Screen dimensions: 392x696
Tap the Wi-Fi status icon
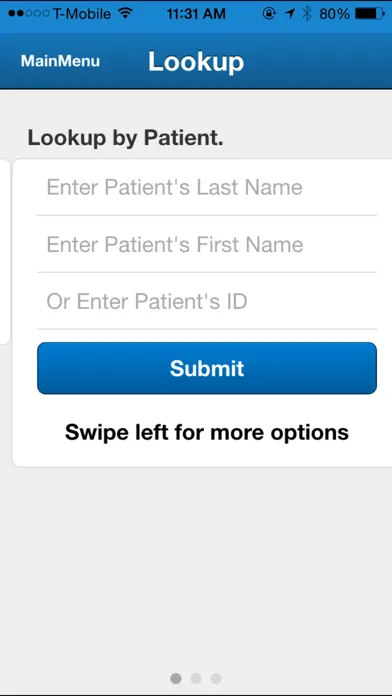tap(126, 13)
